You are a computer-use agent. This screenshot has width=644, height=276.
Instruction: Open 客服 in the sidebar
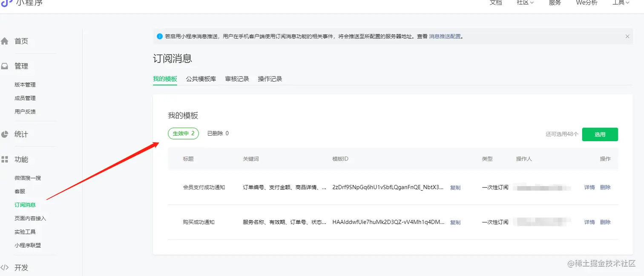click(x=20, y=191)
